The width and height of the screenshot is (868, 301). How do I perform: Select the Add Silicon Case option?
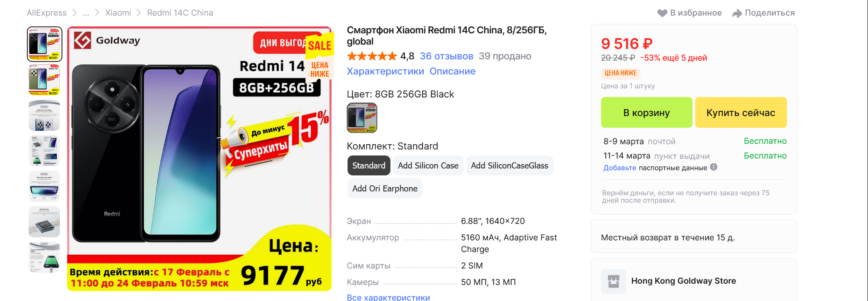(x=428, y=165)
